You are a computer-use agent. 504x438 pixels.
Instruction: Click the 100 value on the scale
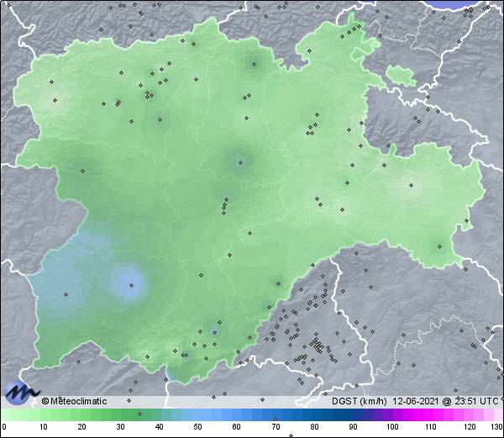[x=392, y=427]
